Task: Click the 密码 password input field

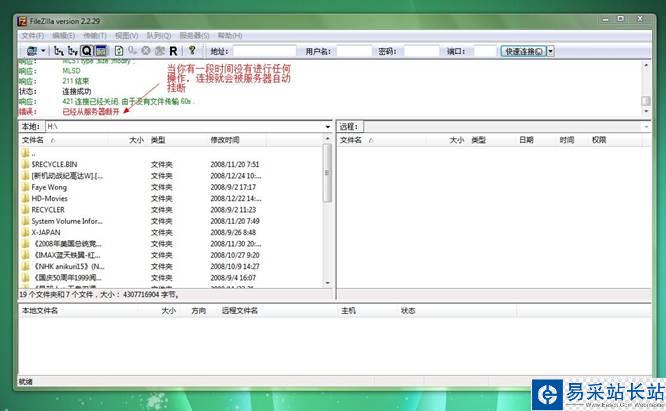Action: coord(421,51)
